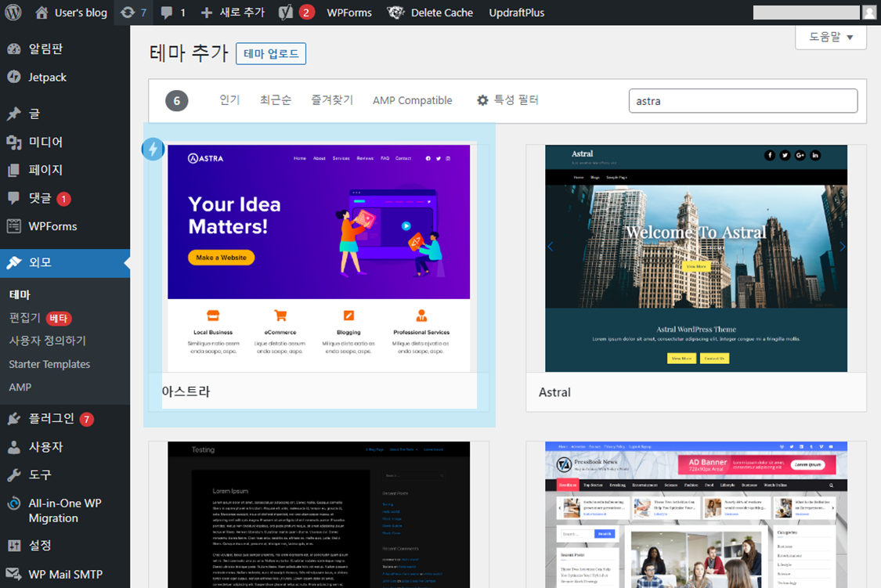Viewport: 881px width, 588px height.
Task: Click the user avatar in the admin bar
Action: pyautogui.click(x=870, y=13)
